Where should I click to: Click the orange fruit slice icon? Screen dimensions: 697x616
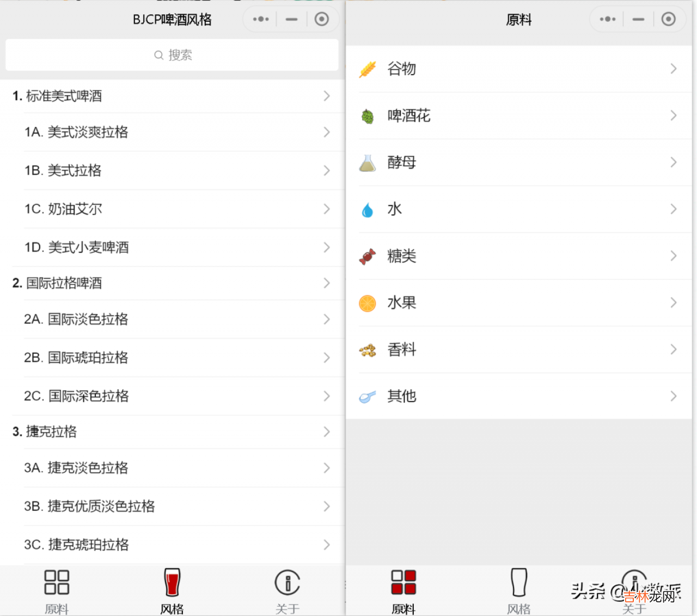tap(368, 303)
